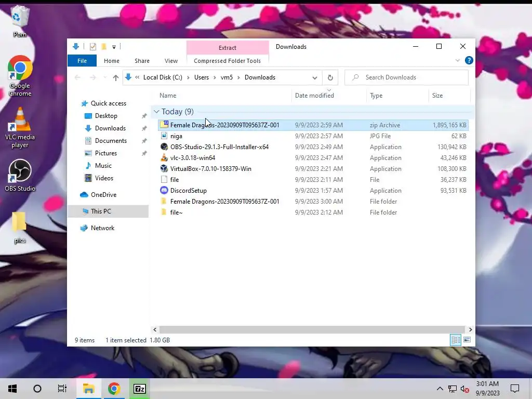Screen dimensions: 532x399
Task: Sort by the Name column header
Action: click(x=224, y=96)
